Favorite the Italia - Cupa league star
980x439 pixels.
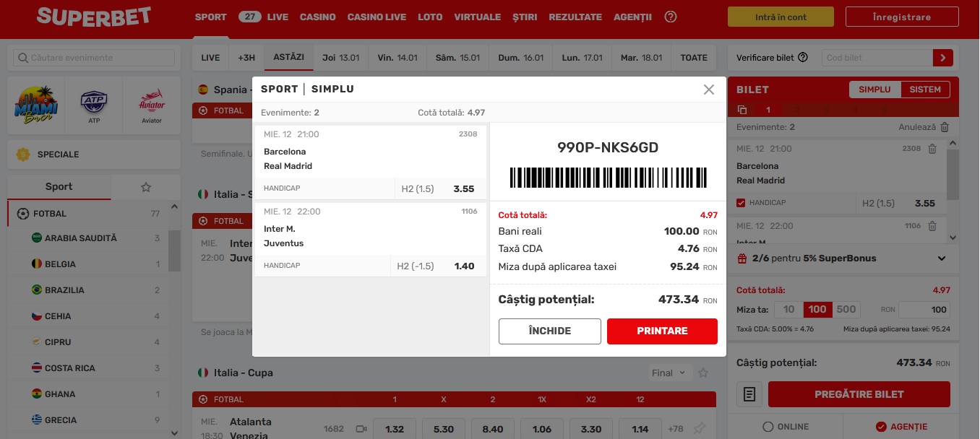(x=703, y=373)
